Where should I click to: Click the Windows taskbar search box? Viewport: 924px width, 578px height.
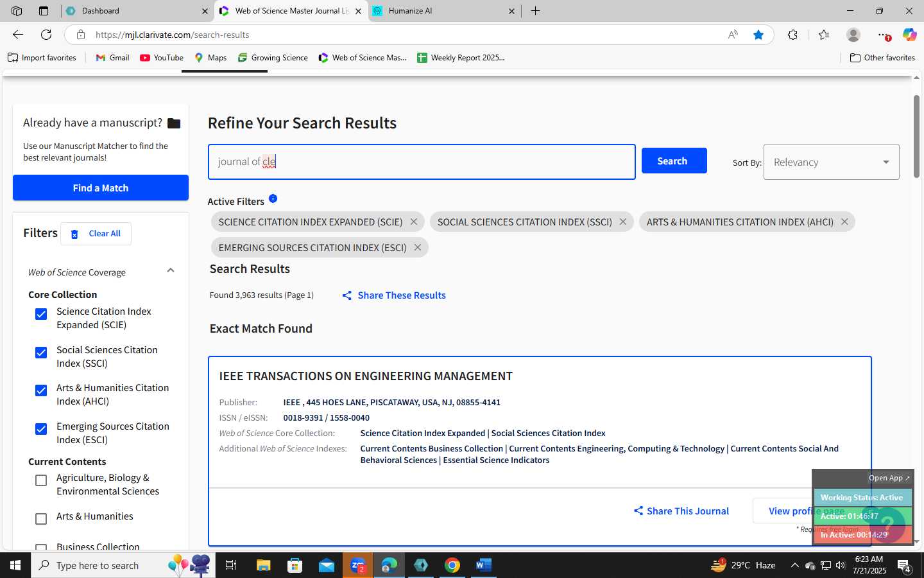tap(122, 565)
